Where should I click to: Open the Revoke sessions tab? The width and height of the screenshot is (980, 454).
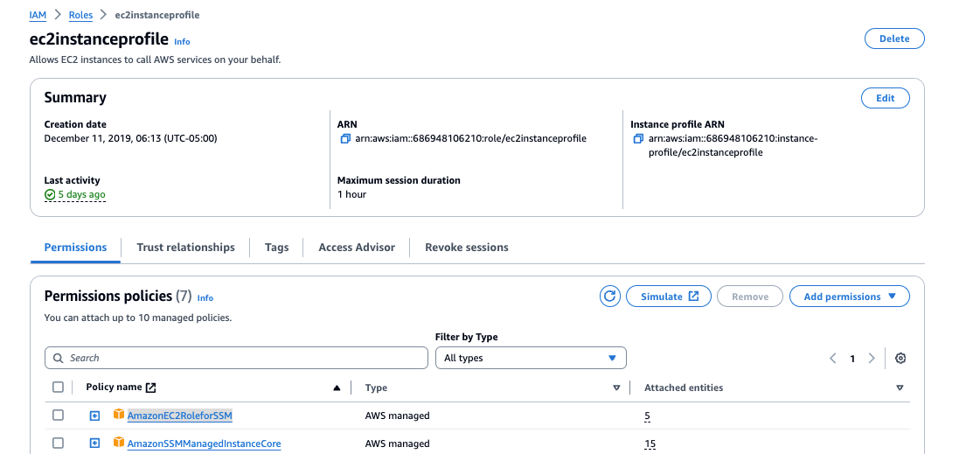click(x=466, y=247)
